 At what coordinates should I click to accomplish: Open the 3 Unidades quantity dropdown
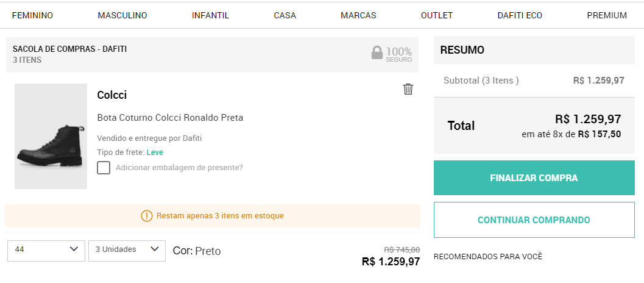[x=127, y=250]
